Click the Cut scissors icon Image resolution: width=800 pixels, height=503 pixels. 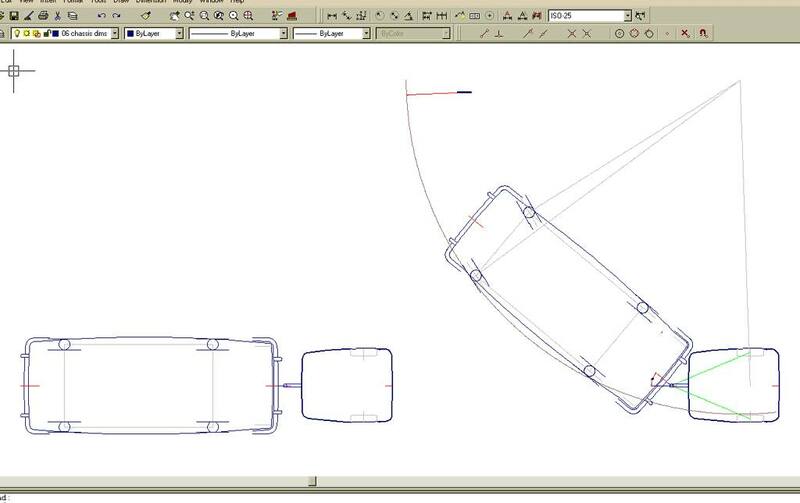58,16
